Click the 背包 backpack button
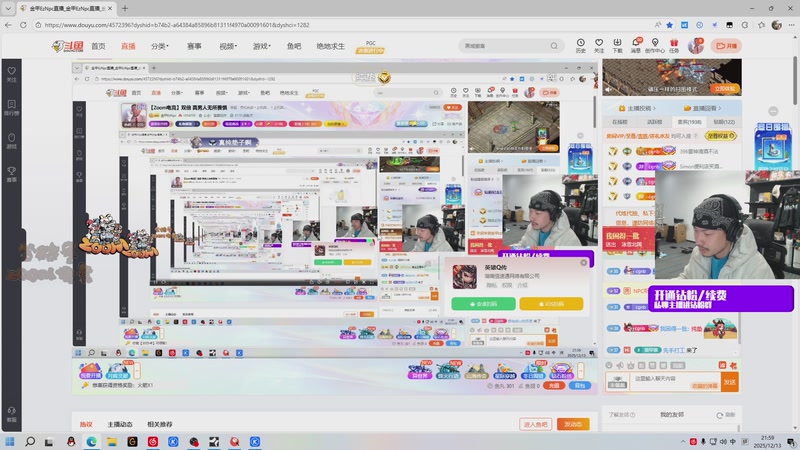800x450 pixels. 580,386
